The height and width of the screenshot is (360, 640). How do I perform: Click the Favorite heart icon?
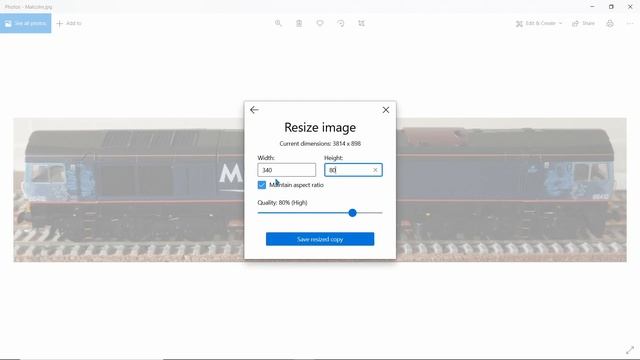320,23
